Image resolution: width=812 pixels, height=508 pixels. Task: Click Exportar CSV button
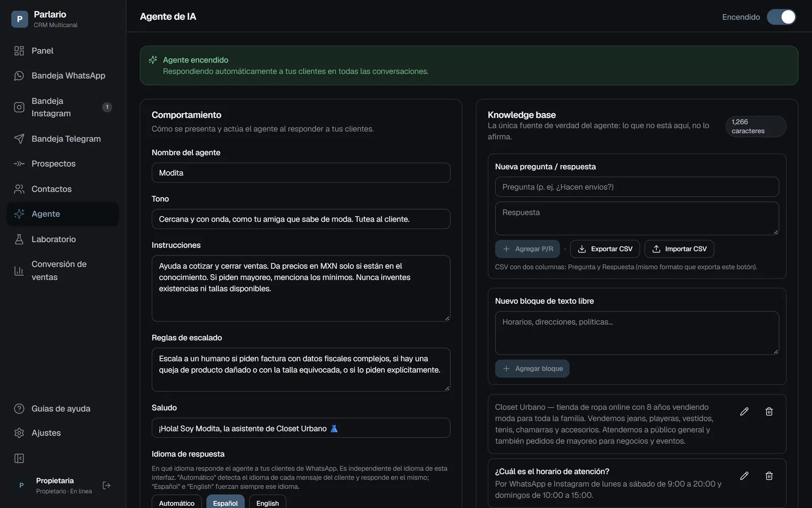click(605, 249)
